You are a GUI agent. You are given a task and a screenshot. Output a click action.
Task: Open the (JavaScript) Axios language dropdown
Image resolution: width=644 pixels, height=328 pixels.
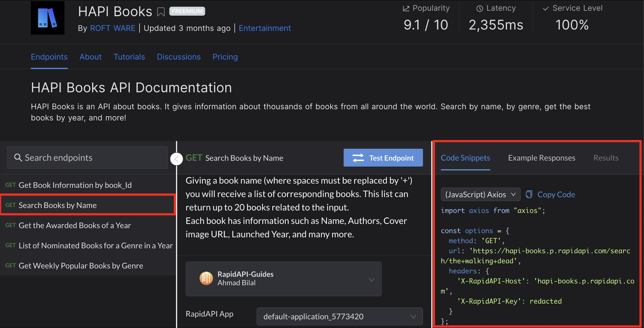(x=480, y=194)
